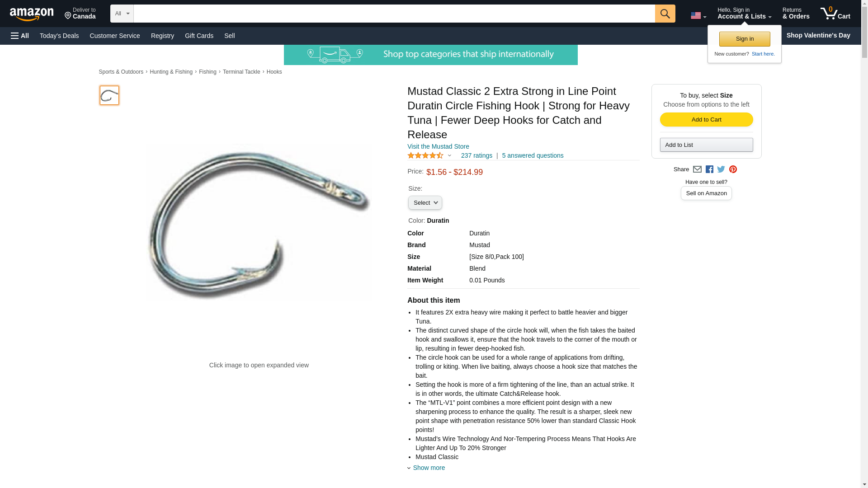Click the Amazon logo
This screenshot has height=488, width=868.
click(32, 14)
